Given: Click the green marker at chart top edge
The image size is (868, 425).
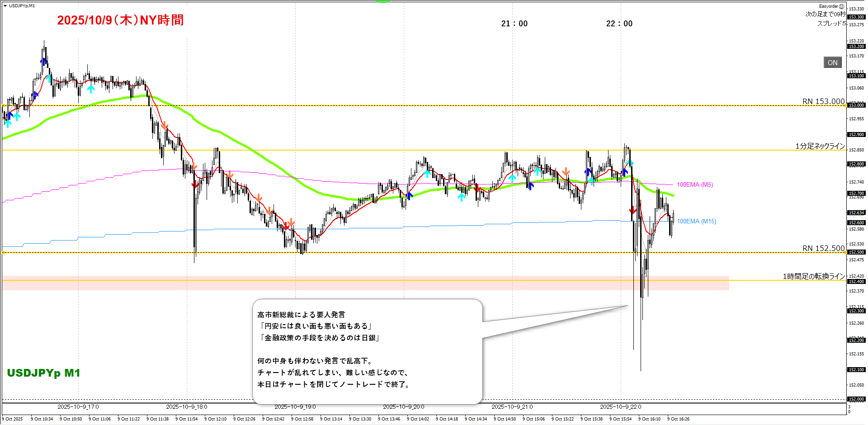Looking at the screenshot, I should click(x=383, y=1).
